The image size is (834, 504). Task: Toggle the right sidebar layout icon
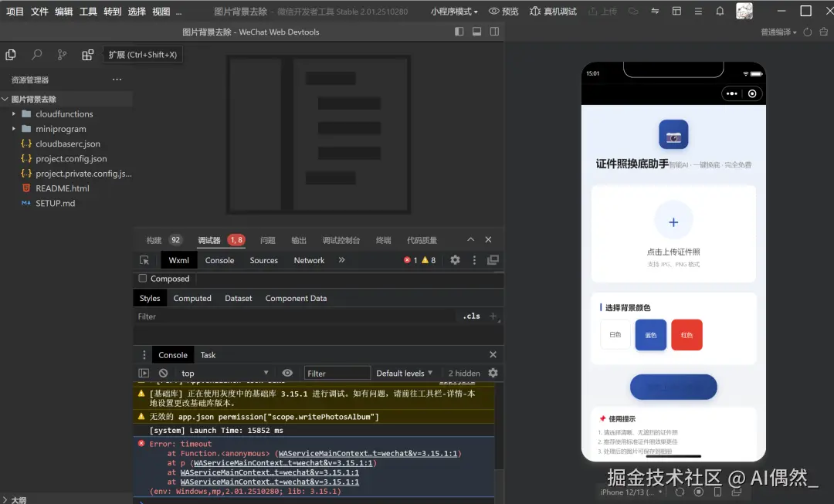point(494,32)
